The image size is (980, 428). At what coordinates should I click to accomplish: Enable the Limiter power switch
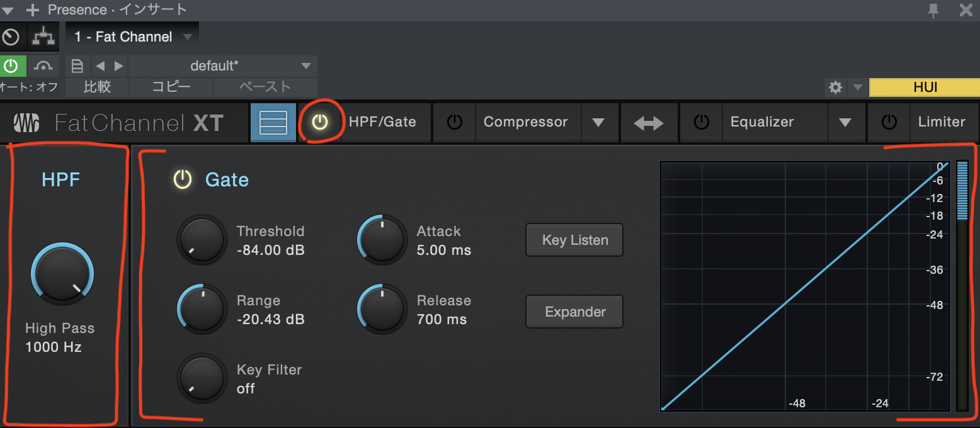point(889,123)
